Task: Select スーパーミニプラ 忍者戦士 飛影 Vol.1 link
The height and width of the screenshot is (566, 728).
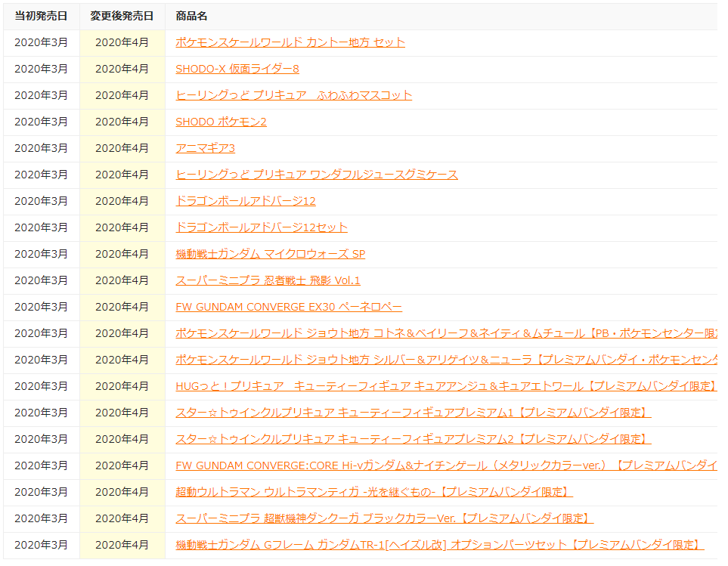Action: [268, 280]
